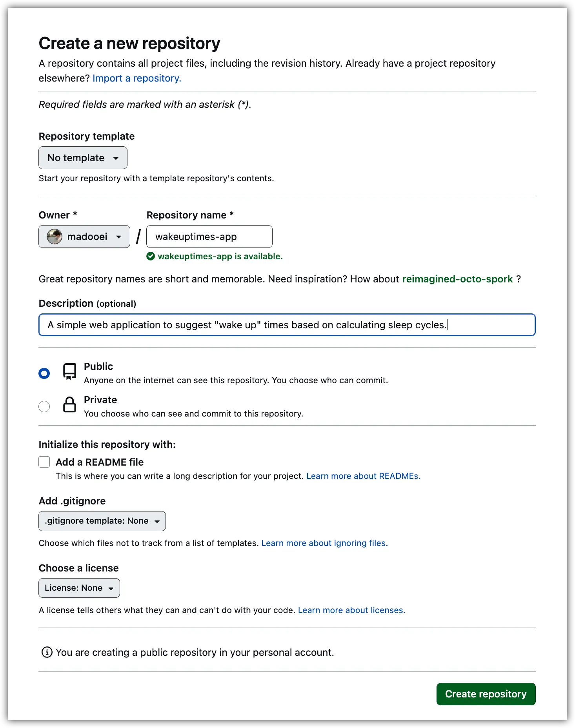The height and width of the screenshot is (728, 575).
Task: Click the private repository lock icon
Action: (x=70, y=404)
